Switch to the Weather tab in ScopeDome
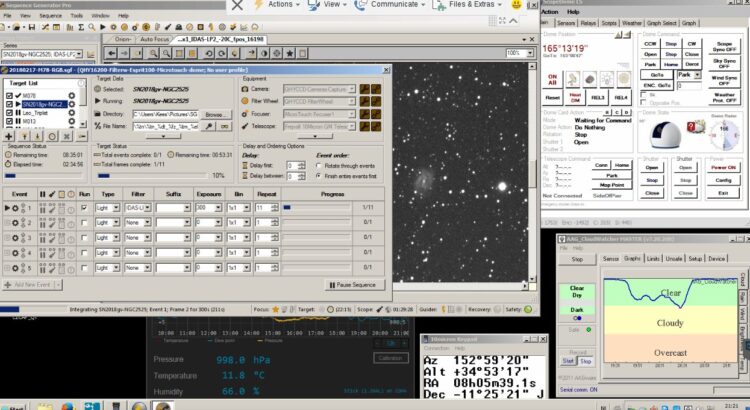 click(631, 23)
